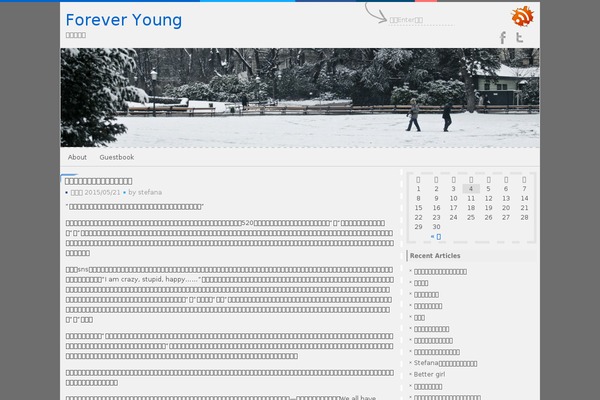This screenshot has height=400, width=600.
Task: Click the Recent Articles heading
Action: pos(435,256)
